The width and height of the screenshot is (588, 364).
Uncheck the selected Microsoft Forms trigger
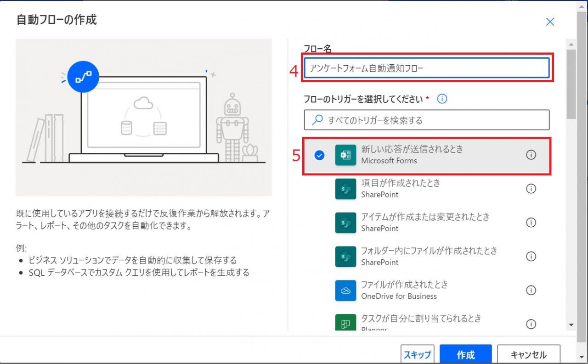319,155
